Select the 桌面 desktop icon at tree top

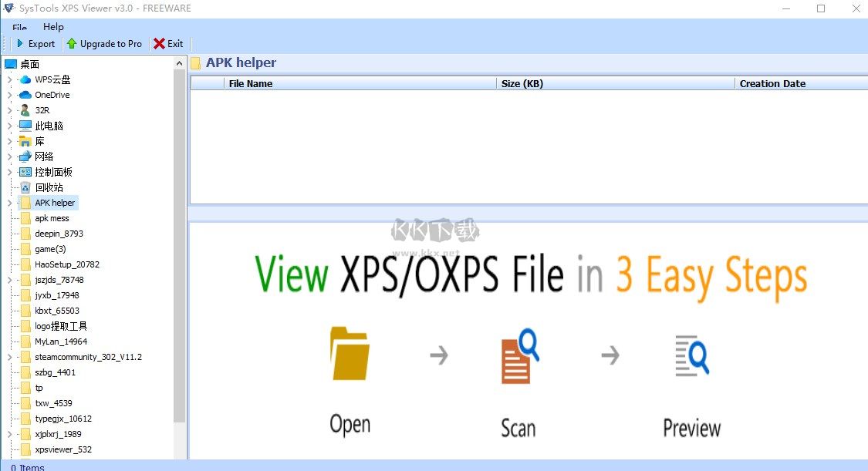[10, 63]
